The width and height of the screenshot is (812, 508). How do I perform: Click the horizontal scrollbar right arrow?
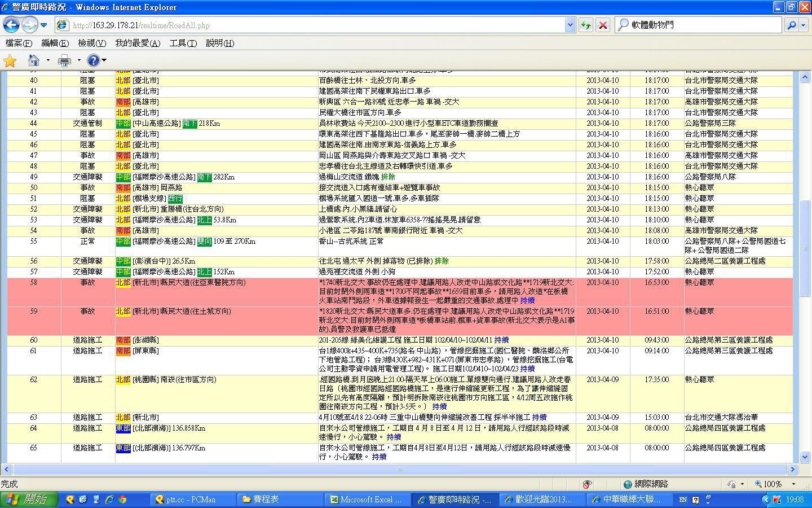pyautogui.click(x=792, y=469)
